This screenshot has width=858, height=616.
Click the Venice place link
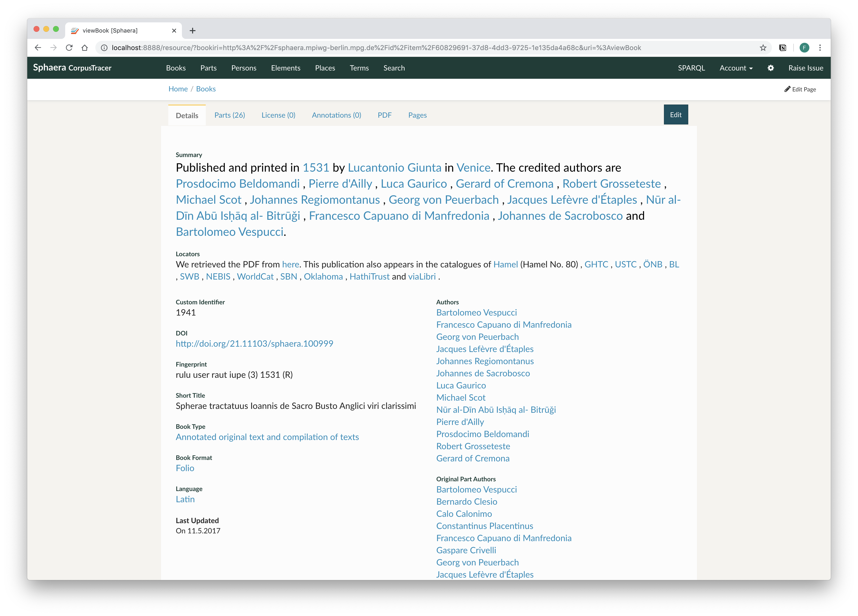click(473, 167)
